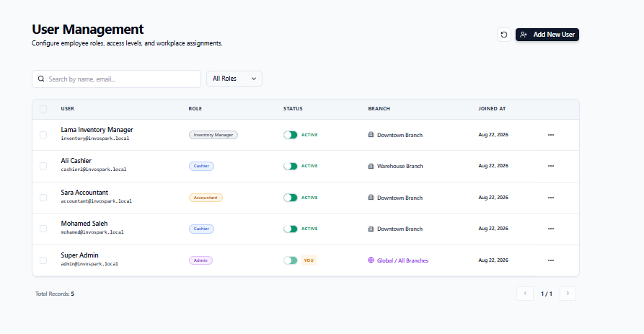Toggle active status for Sara Accountant

[291, 198]
